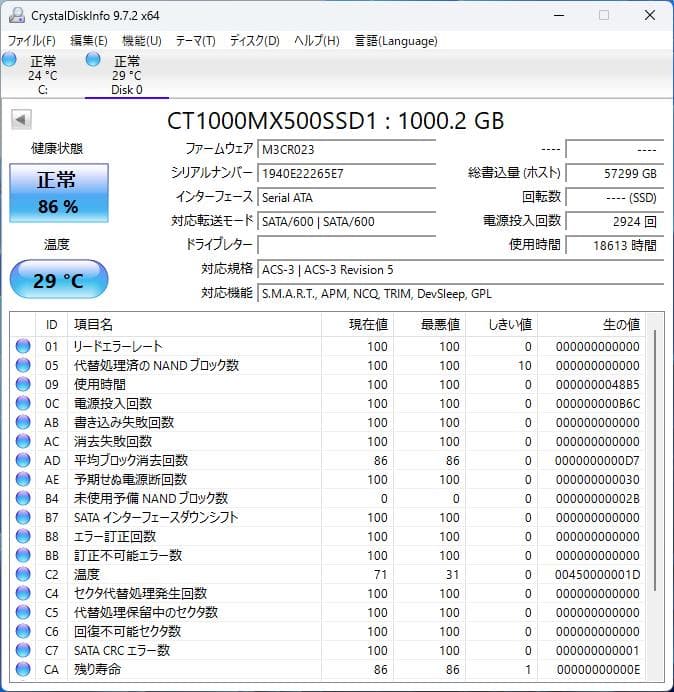Click raw value 00450000001D in 温度 row

pos(597,574)
